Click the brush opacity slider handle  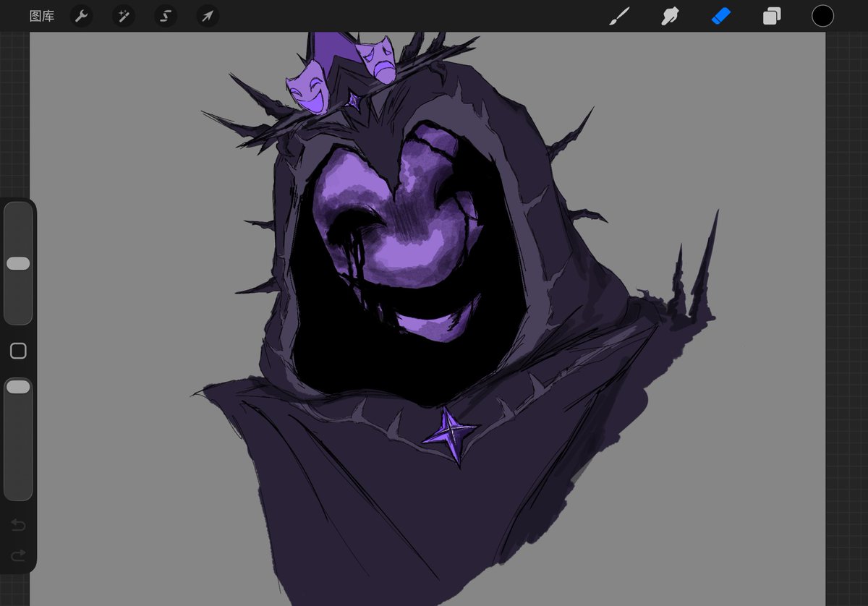(18, 387)
